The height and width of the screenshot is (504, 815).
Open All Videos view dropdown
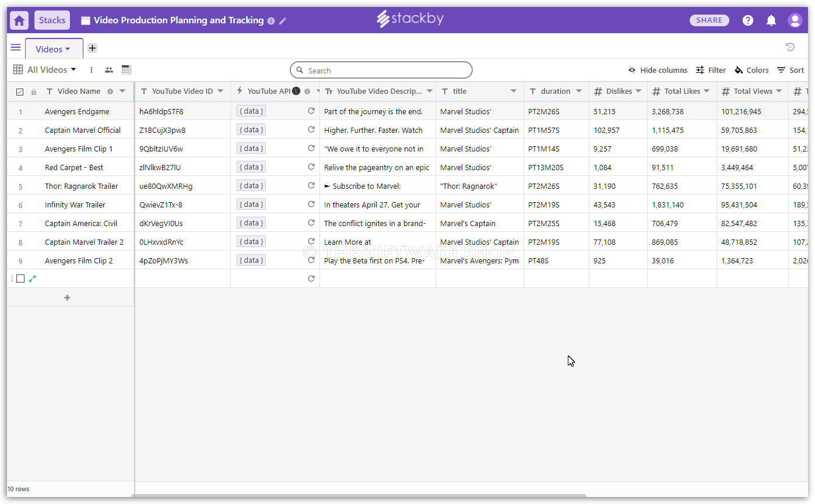tap(45, 70)
